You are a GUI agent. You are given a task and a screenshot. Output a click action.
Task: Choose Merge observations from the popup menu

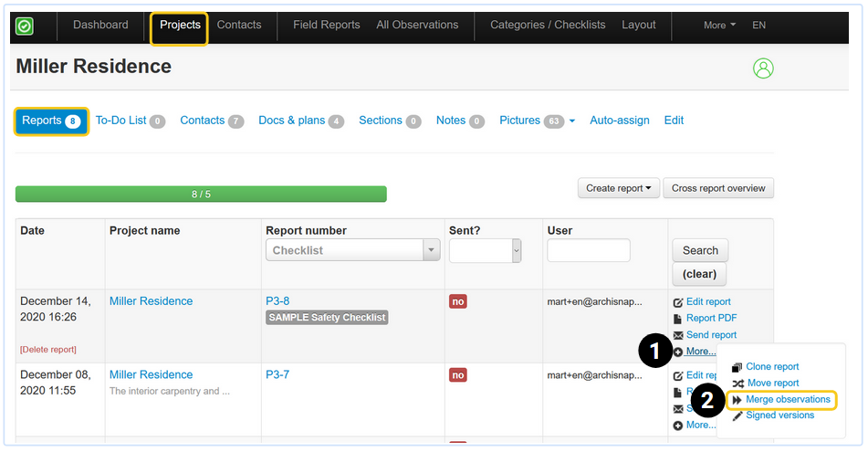[x=788, y=399]
